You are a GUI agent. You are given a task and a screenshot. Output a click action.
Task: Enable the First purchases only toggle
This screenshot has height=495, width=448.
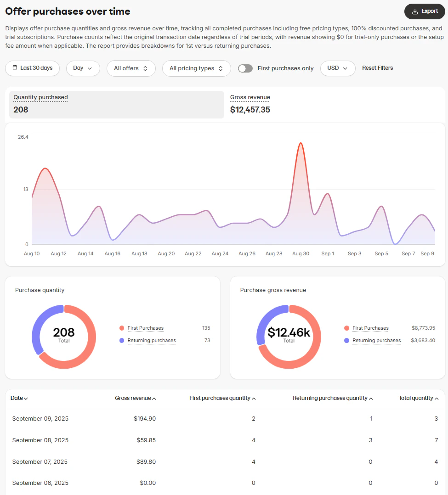tap(245, 67)
